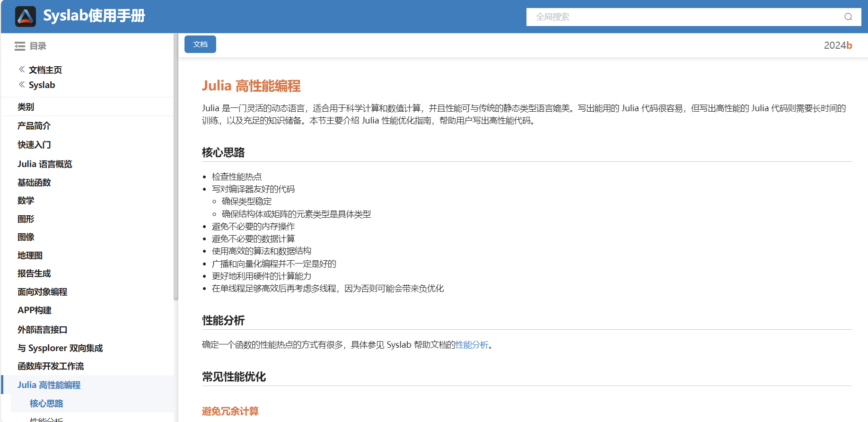Click the 性能分析 hyperlink in text
The image size is (868, 422).
click(472, 345)
